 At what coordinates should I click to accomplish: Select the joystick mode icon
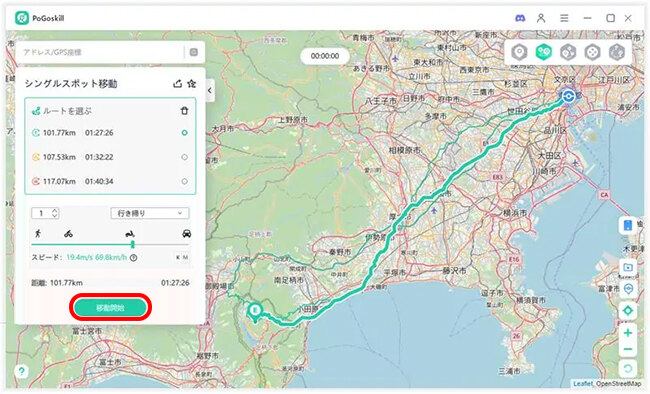click(592, 52)
